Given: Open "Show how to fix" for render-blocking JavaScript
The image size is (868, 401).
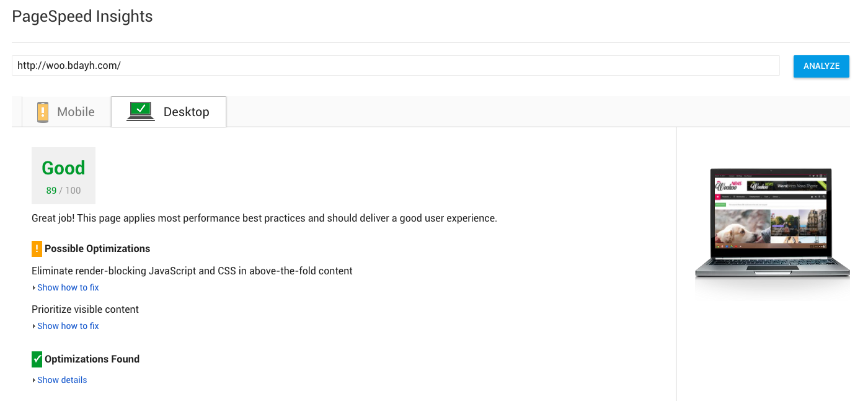Looking at the screenshot, I should (68, 287).
